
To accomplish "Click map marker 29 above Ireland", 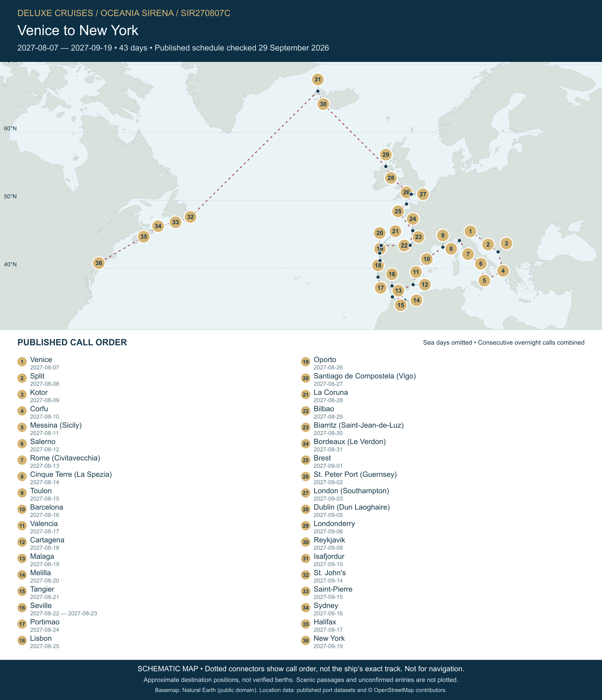I will tap(386, 155).
